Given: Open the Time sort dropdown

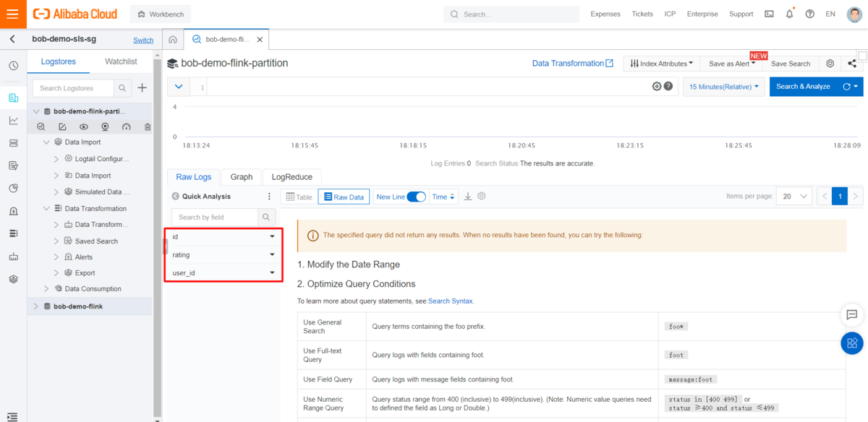Looking at the screenshot, I should 444,197.
